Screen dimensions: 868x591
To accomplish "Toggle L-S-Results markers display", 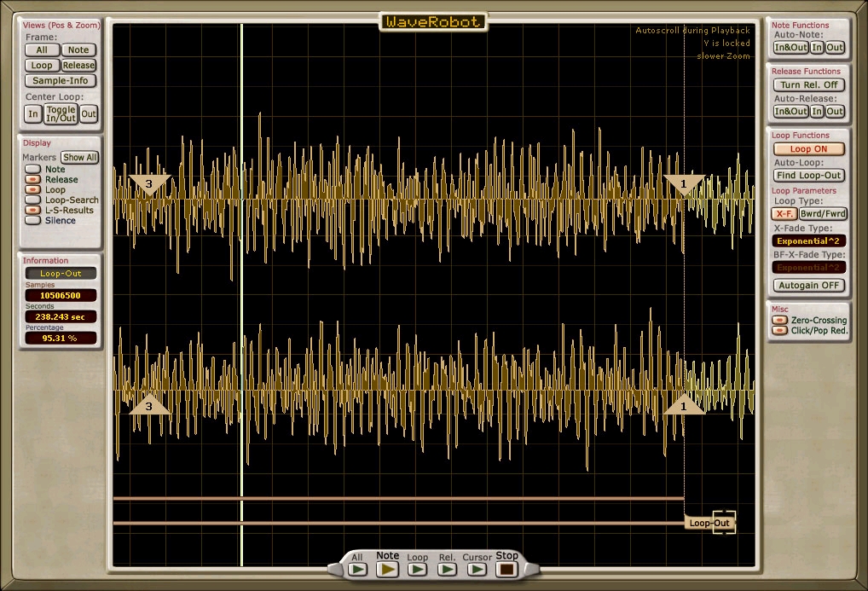I will tap(33, 210).
